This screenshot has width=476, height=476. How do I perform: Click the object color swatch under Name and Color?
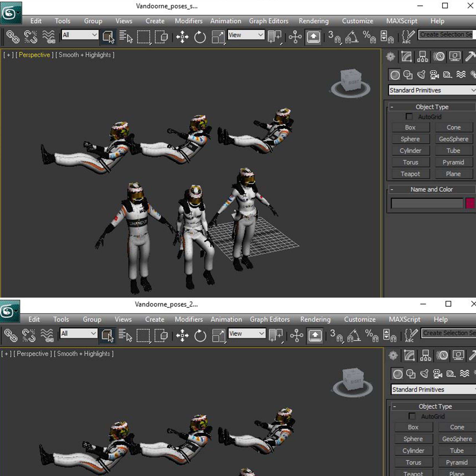[470, 203]
